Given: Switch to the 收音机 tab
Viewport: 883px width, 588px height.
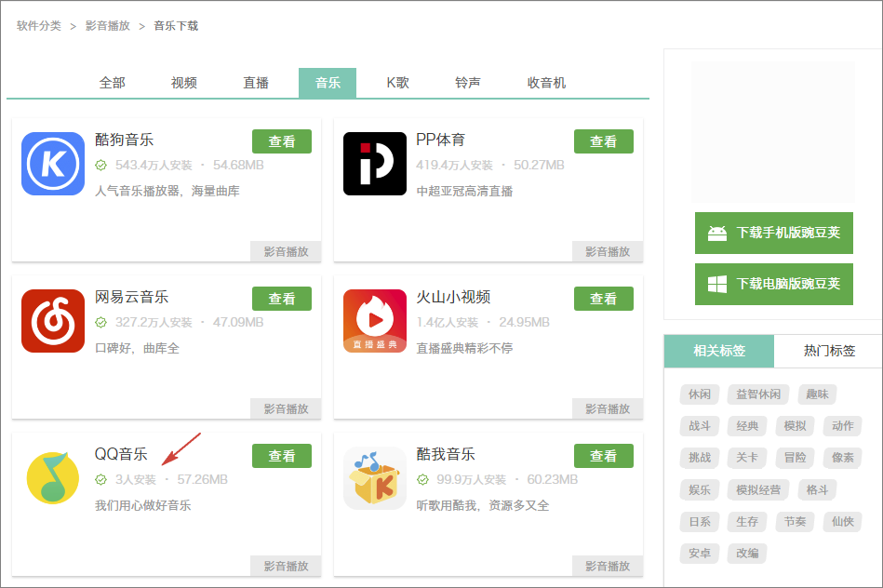Looking at the screenshot, I should pyautogui.click(x=546, y=83).
